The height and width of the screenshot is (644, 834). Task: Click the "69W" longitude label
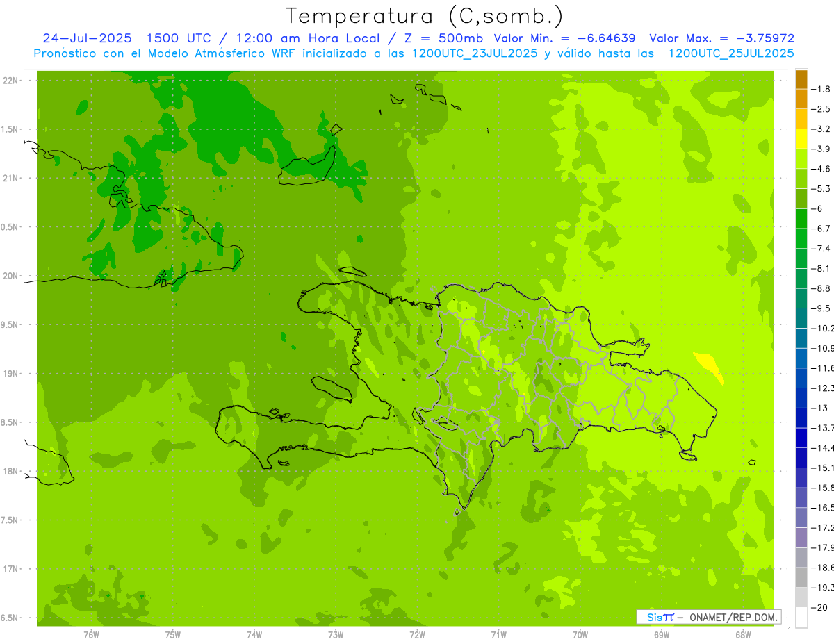[x=662, y=634]
